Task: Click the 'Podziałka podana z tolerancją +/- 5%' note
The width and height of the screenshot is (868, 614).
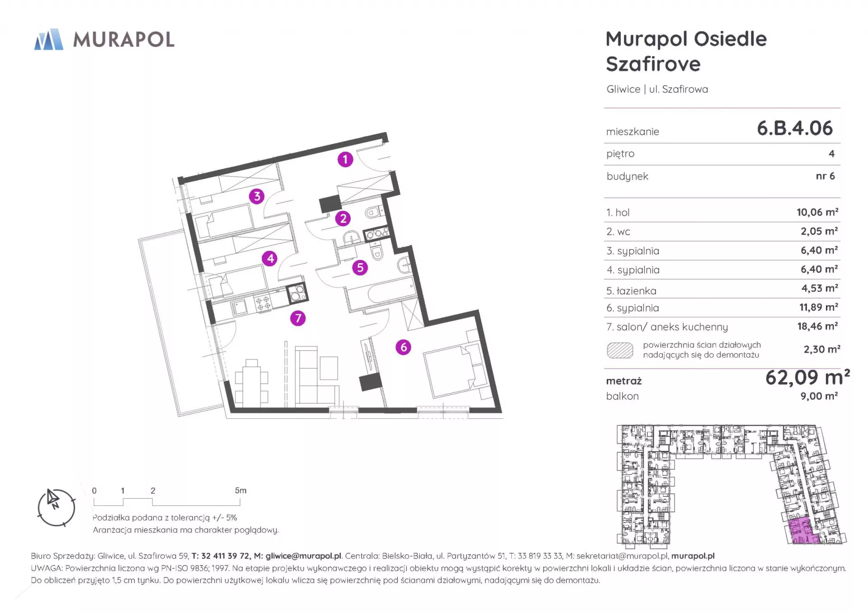Action: [165, 518]
